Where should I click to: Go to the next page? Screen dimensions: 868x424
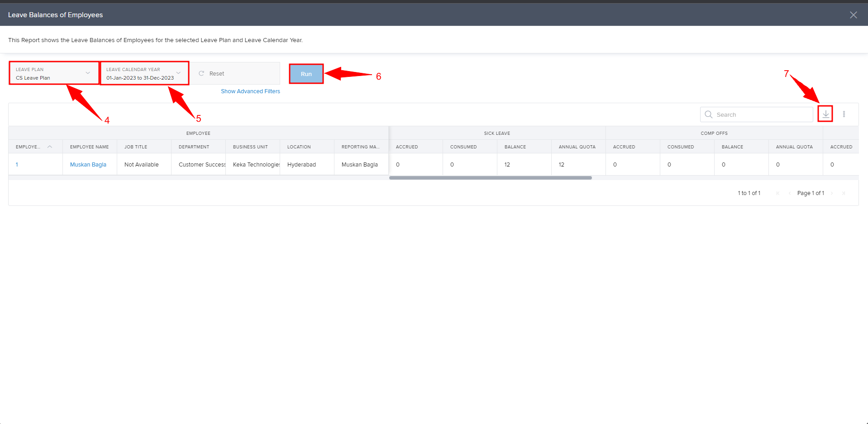pyautogui.click(x=833, y=193)
